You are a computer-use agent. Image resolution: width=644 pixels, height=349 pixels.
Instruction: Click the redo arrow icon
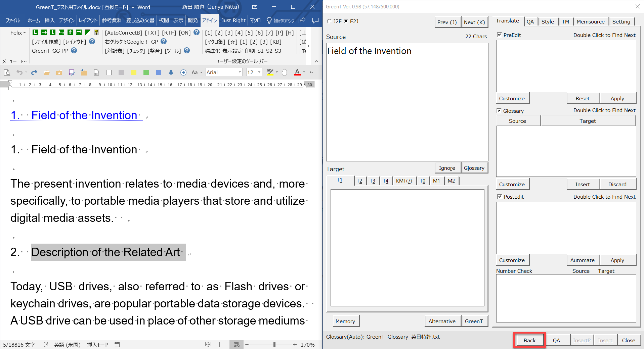click(34, 72)
